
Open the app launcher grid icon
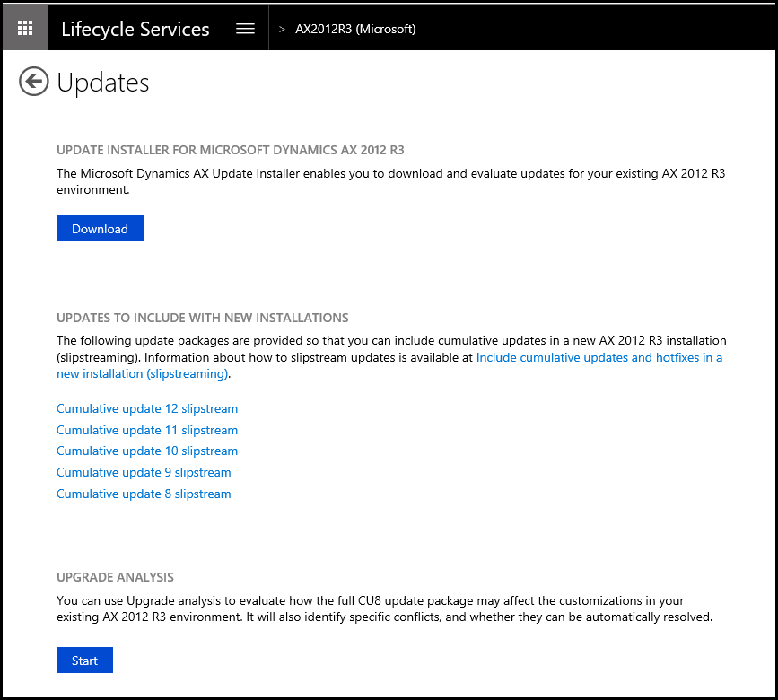[25, 29]
